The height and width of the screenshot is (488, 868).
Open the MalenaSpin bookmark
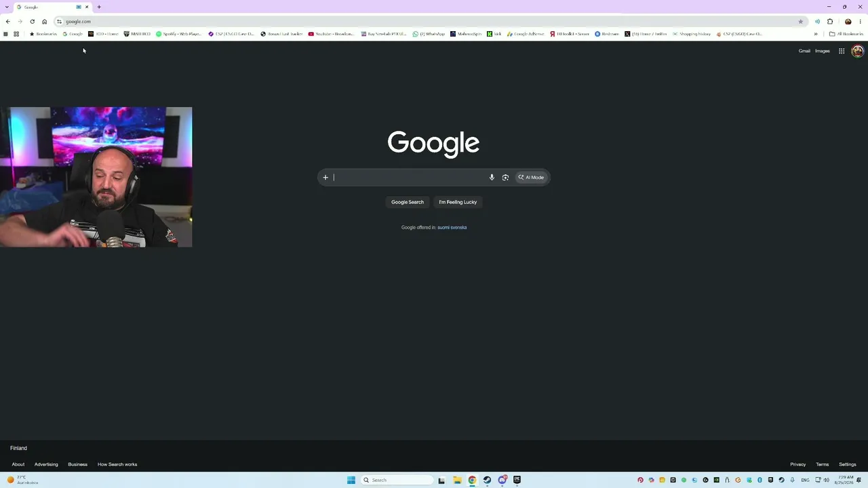point(465,34)
